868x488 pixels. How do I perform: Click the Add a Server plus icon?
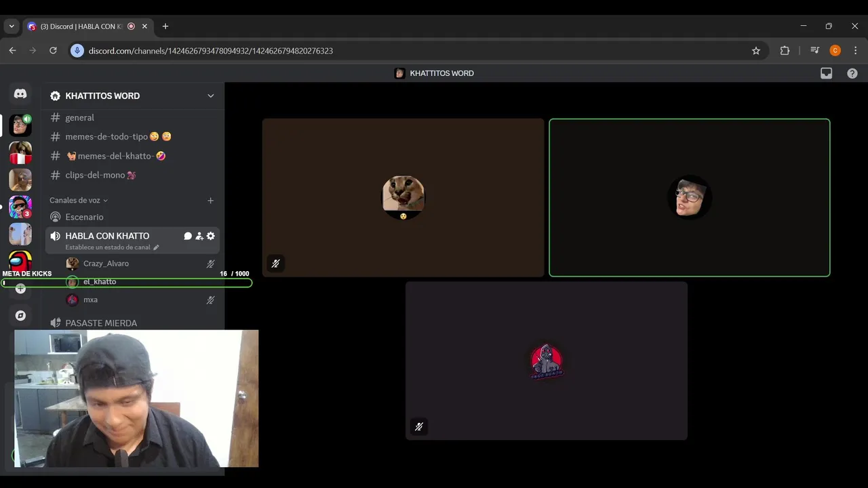(x=20, y=289)
